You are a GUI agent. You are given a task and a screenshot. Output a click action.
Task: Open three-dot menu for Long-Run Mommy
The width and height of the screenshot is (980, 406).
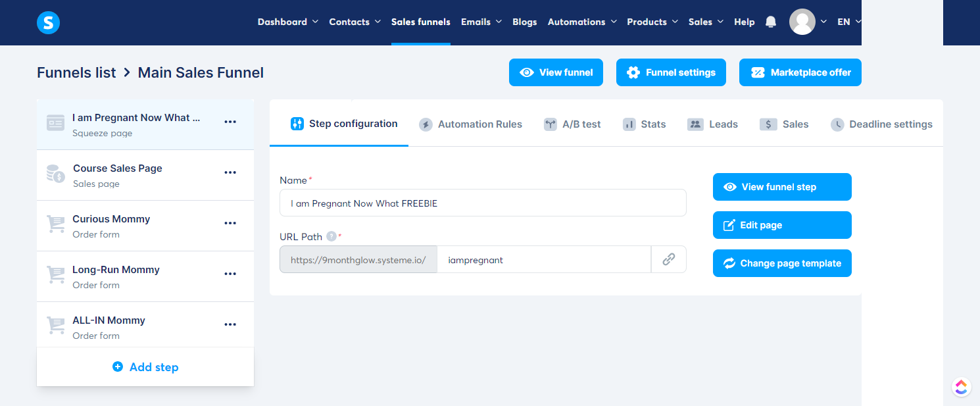click(230, 274)
